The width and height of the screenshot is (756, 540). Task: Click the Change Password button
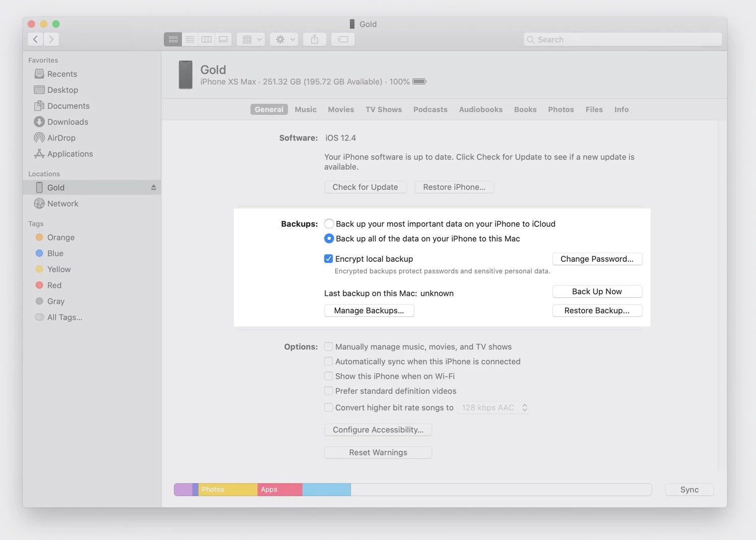pyautogui.click(x=597, y=259)
